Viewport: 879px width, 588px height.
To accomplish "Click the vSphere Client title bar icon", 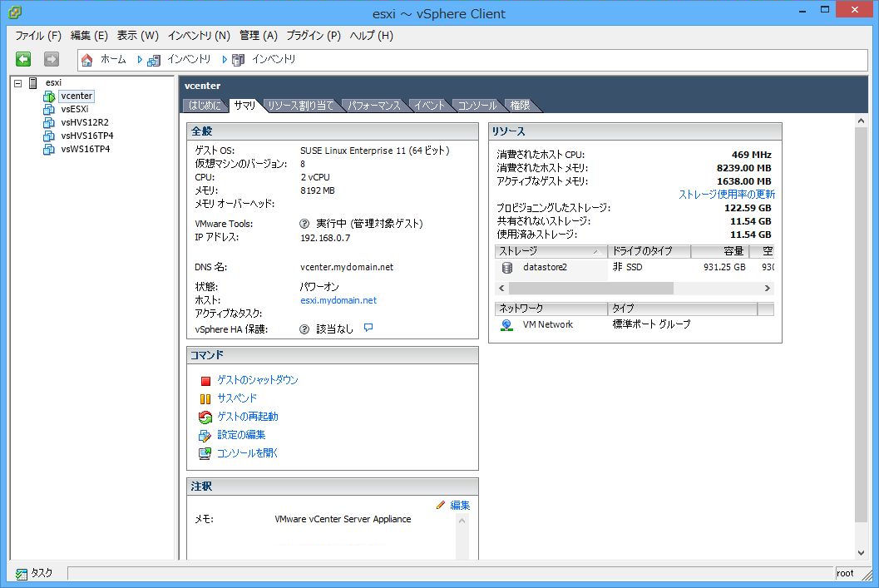I will coord(15,12).
